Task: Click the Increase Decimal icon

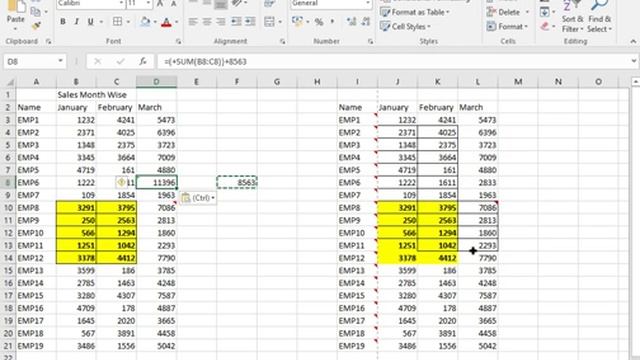Action: (x=351, y=22)
